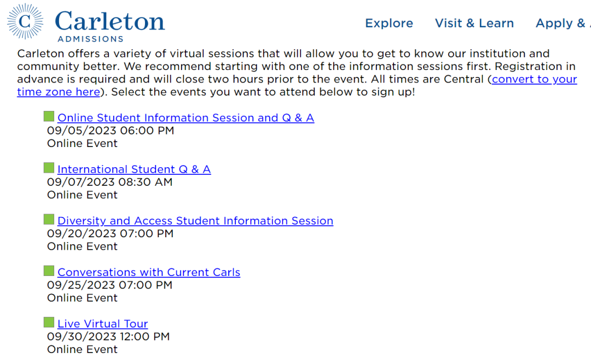
Task: Open the Live Virtual Tour link
Action: pos(103,324)
